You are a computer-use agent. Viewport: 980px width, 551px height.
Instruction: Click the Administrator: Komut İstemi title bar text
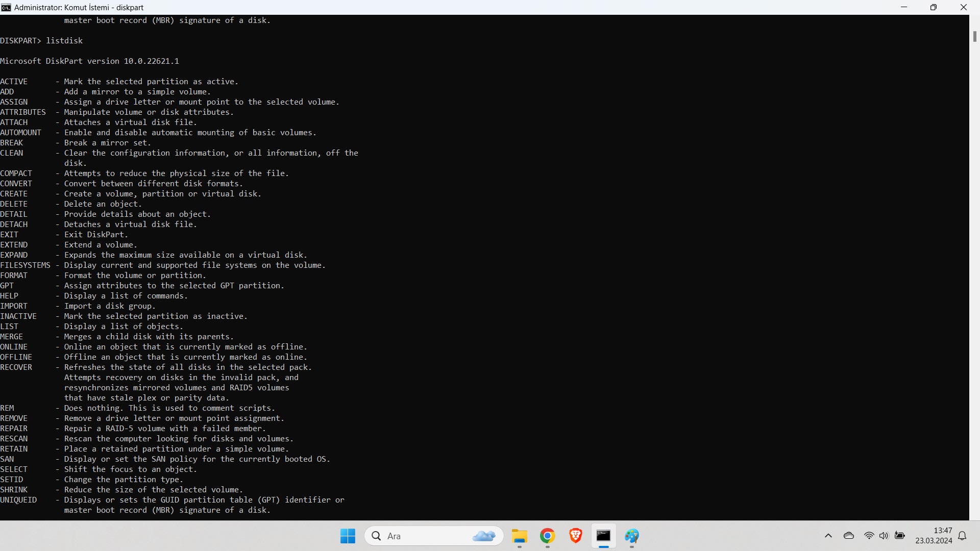pos(79,7)
